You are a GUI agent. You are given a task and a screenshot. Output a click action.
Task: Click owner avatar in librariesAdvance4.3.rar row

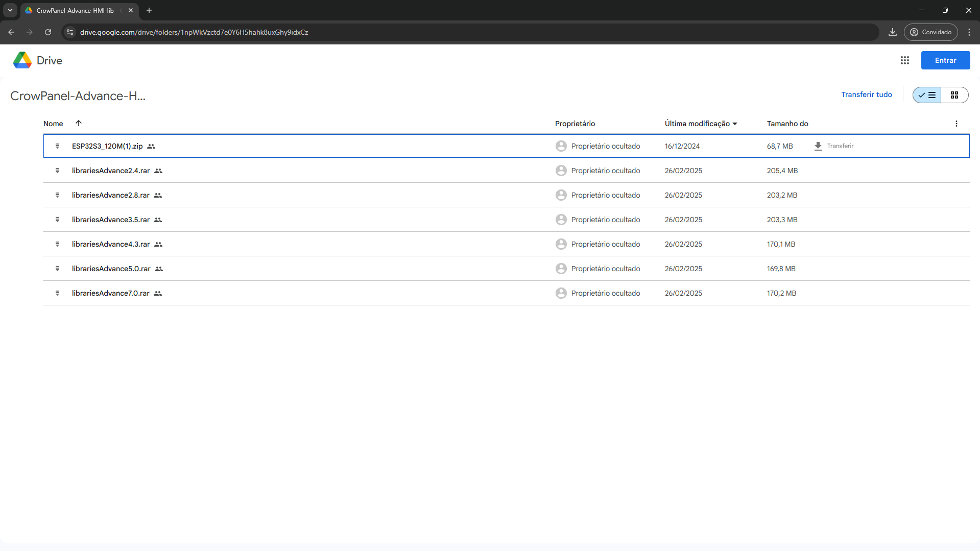561,244
